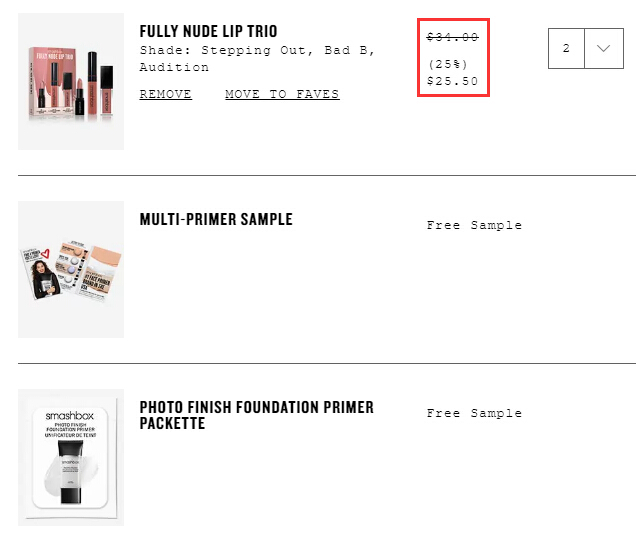Select the quantity box showing 2

566,48
